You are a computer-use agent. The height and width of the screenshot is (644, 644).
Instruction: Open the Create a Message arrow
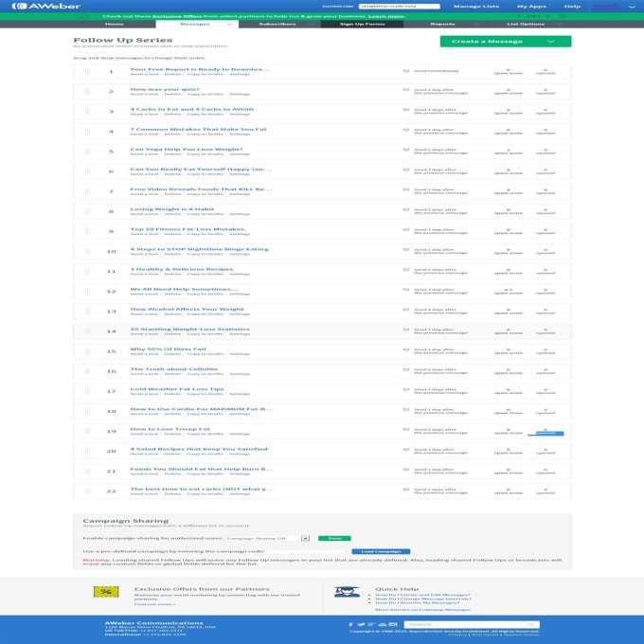point(551,42)
